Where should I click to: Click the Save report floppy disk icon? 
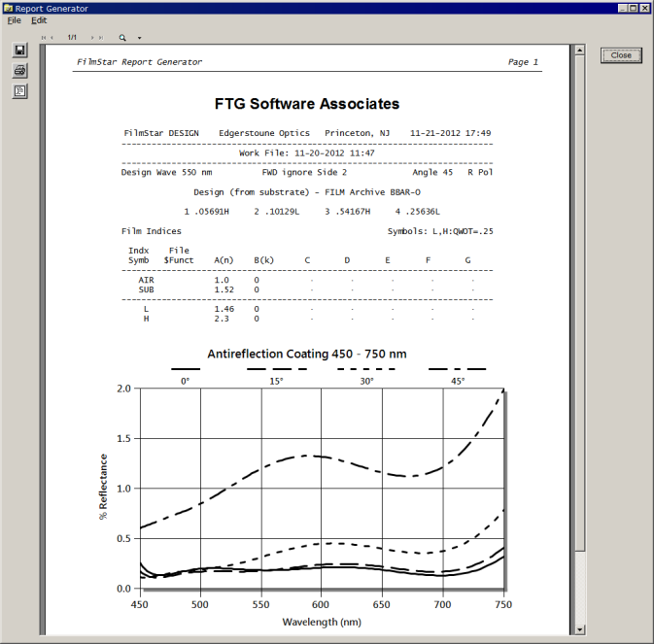19,51
